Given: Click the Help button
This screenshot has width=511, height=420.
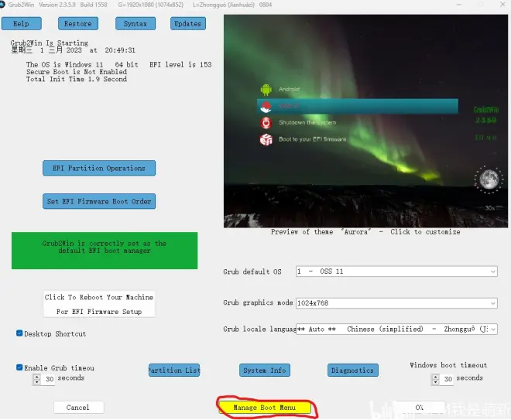Looking at the screenshot, I should 22,23.
